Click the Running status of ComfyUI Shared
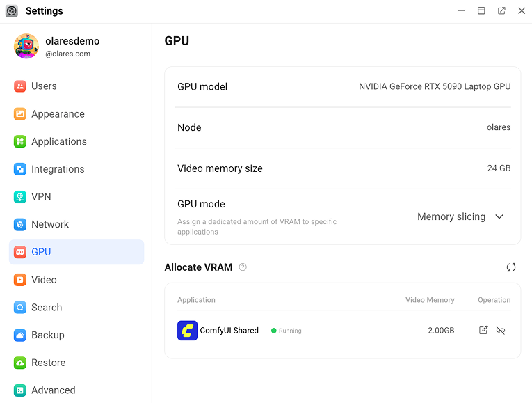This screenshot has width=532, height=403. [287, 331]
